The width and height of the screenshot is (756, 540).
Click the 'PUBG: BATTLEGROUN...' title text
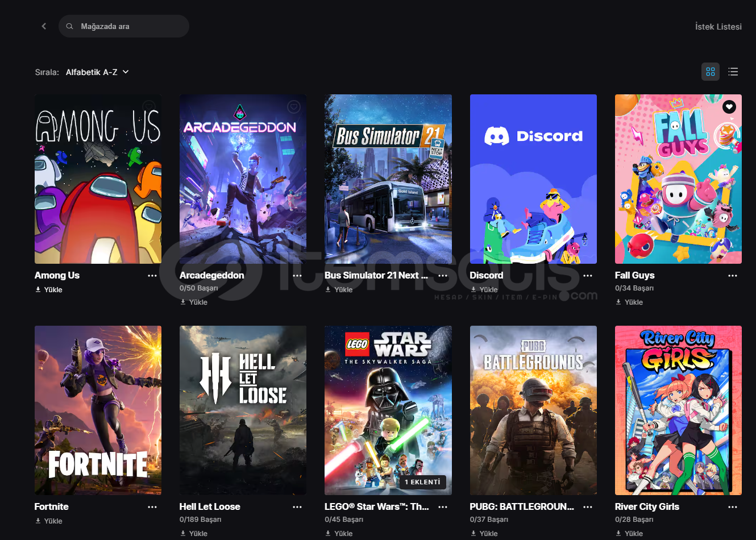point(522,506)
